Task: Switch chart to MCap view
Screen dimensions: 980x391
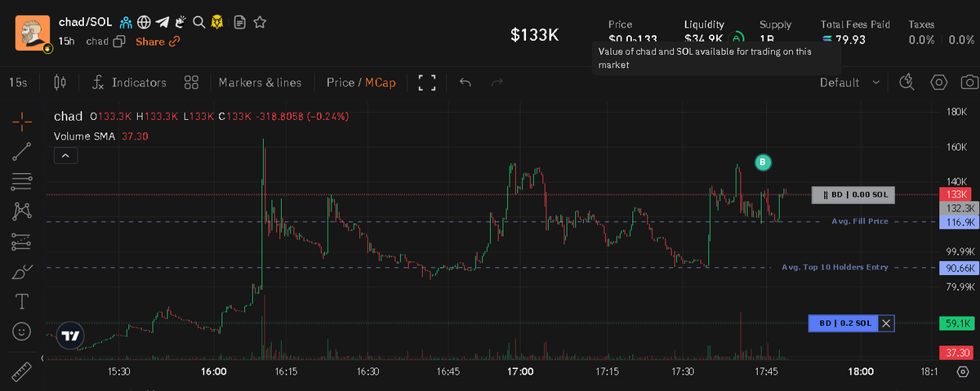Action: [x=380, y=82]
